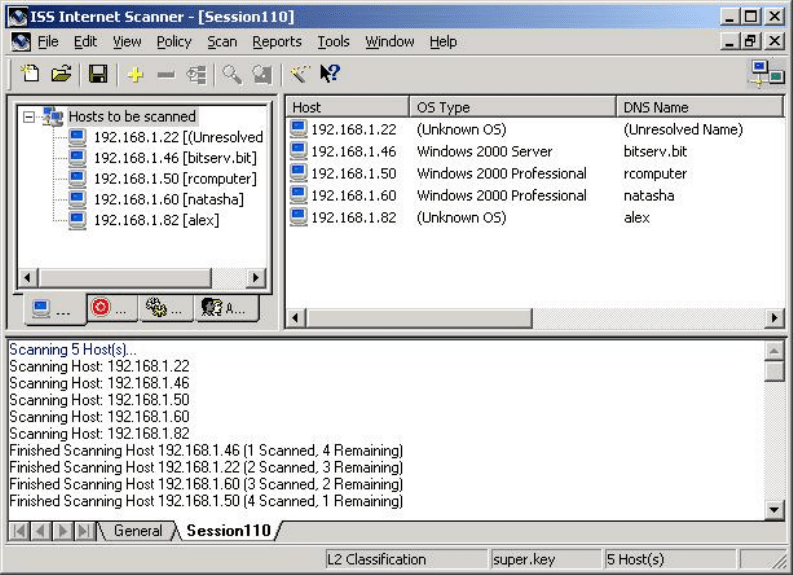793x575 pixels.
Task: Sort by the DNS Name column header
Action: pyautogui.click(x=700, y=107)
